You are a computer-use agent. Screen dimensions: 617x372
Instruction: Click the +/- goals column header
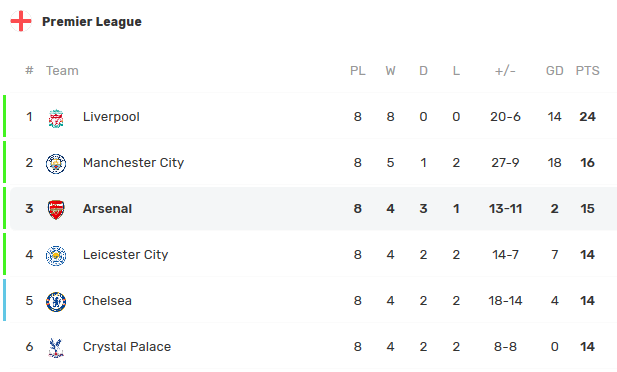click(x=505, y=71)
